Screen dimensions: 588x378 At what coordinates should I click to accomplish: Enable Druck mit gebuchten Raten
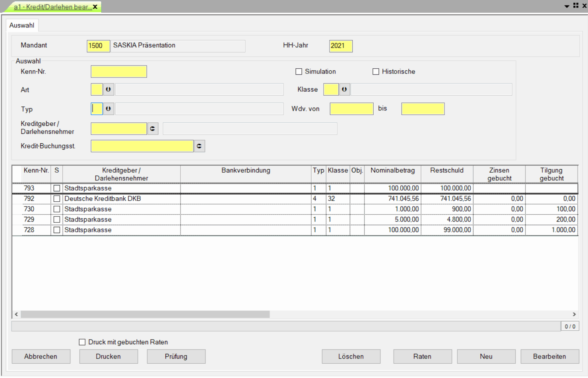point(82,342)
